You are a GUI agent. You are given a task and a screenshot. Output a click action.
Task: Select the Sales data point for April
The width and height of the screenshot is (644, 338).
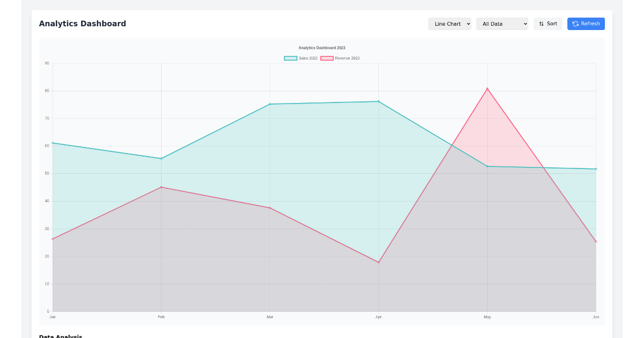pyautogui.click(x=378, y=101)
